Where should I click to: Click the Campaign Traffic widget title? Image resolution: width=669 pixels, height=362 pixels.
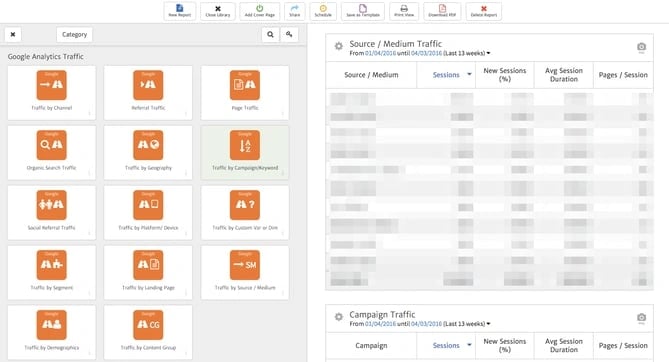pyautogui.click(x=382, y=315)
